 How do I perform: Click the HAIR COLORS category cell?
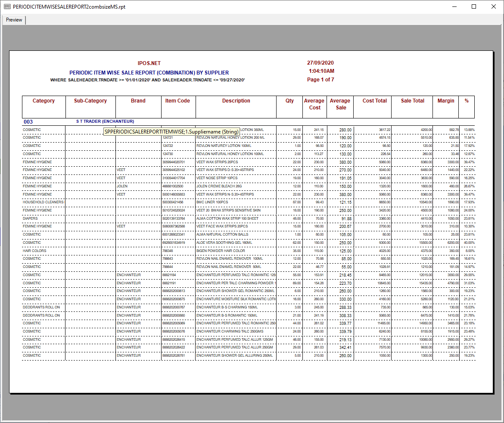(x=34, y=251)
